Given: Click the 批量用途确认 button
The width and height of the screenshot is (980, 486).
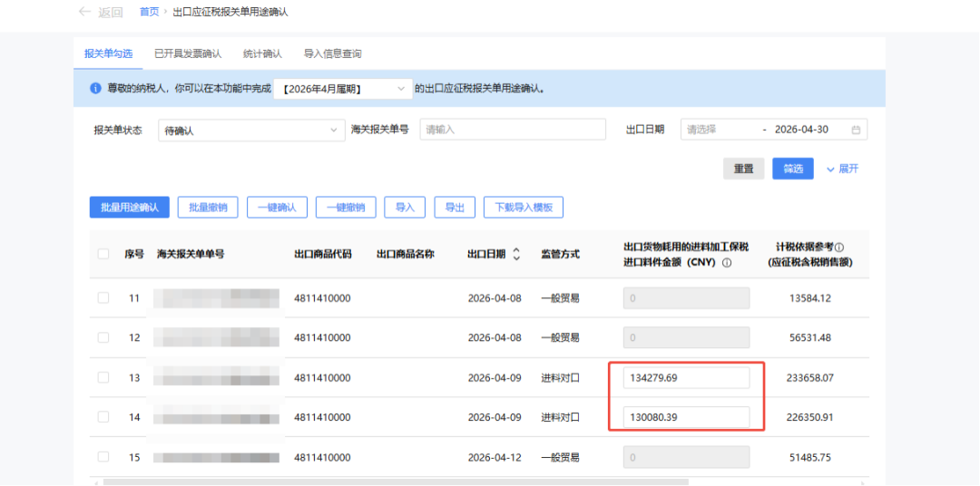Looking at the screenshot, I should pos(130,208).
